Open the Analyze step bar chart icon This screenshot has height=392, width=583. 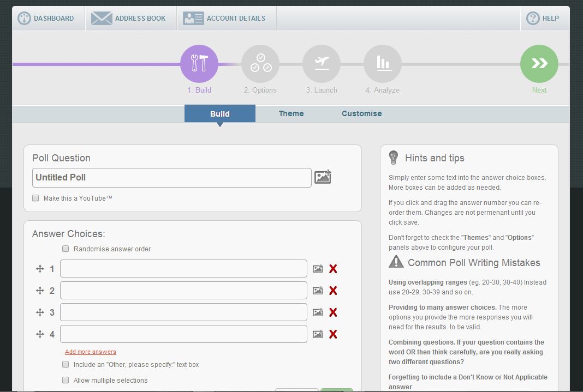click(x=383, y=64)
